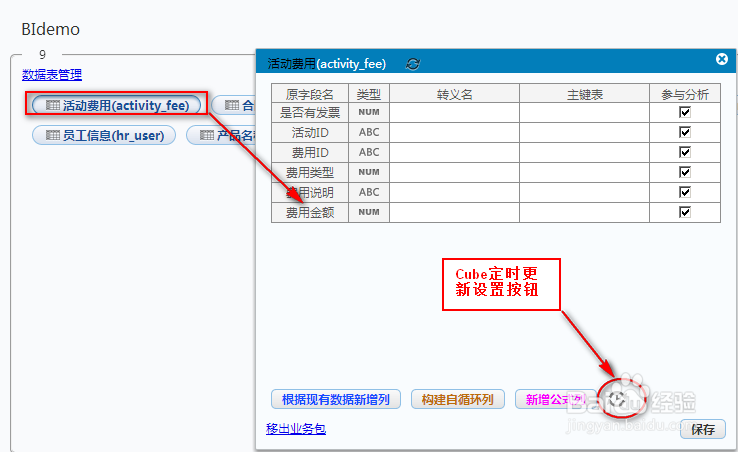This screenshot has width=738, height=452.
Task: Click 类型 column header
Action: pyautogui.click(x=369, y=94)
